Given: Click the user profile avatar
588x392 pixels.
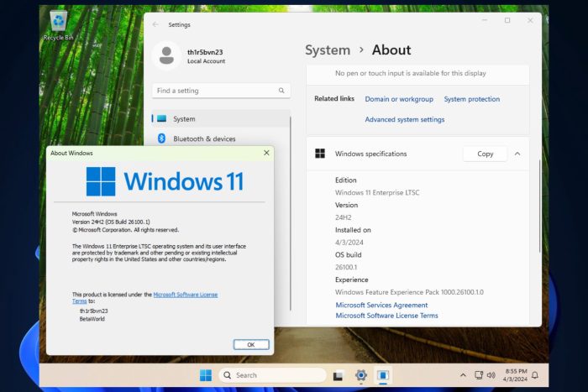Looking at the screenshot, I should (166, 55).
